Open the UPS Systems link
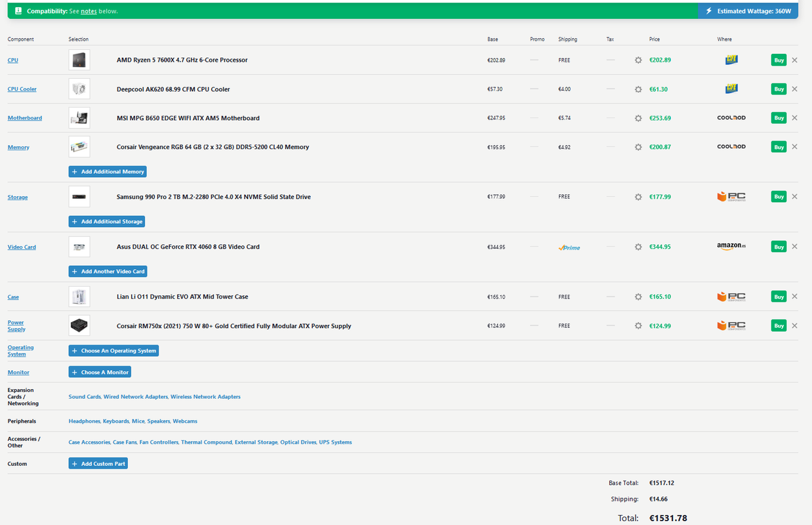The width and height of the screenshot is (812, 525). point(336,442)
